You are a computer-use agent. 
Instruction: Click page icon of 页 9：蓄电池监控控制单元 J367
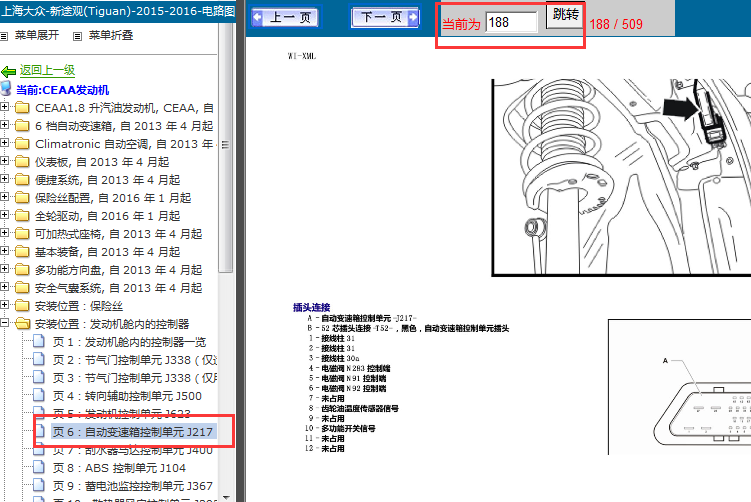coord(39,485)
